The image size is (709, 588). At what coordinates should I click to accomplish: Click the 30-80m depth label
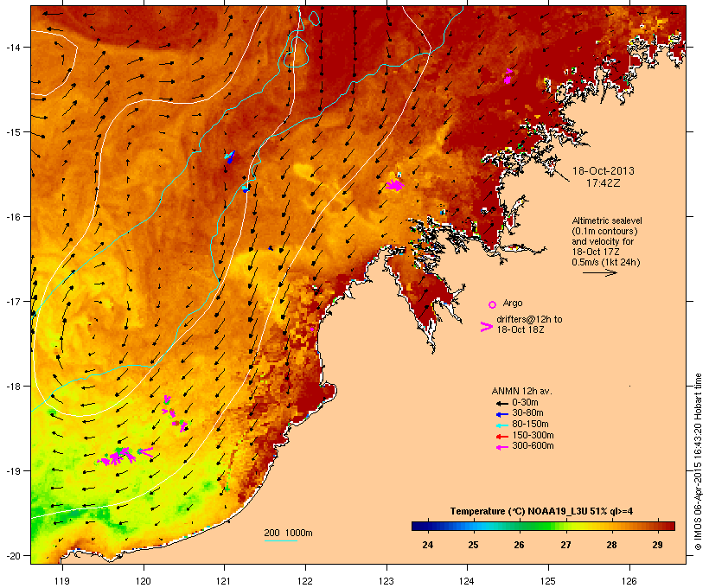click(527, 413)
